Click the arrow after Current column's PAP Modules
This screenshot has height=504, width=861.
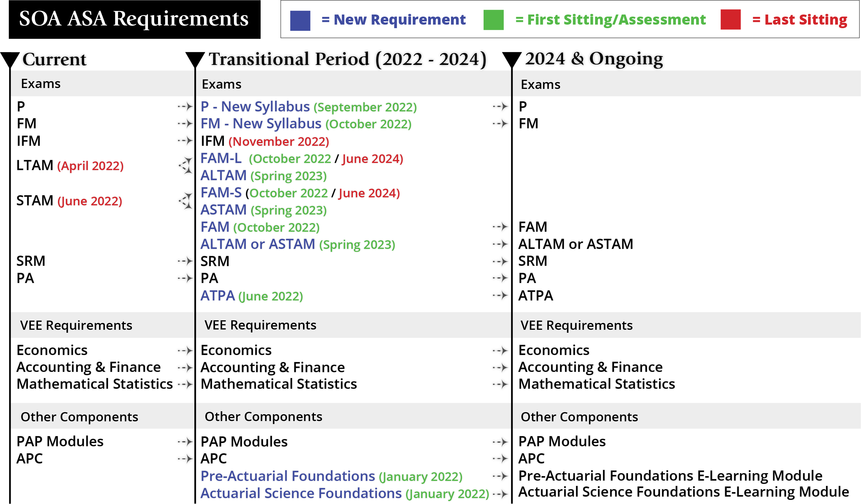(x=186, y=442)
